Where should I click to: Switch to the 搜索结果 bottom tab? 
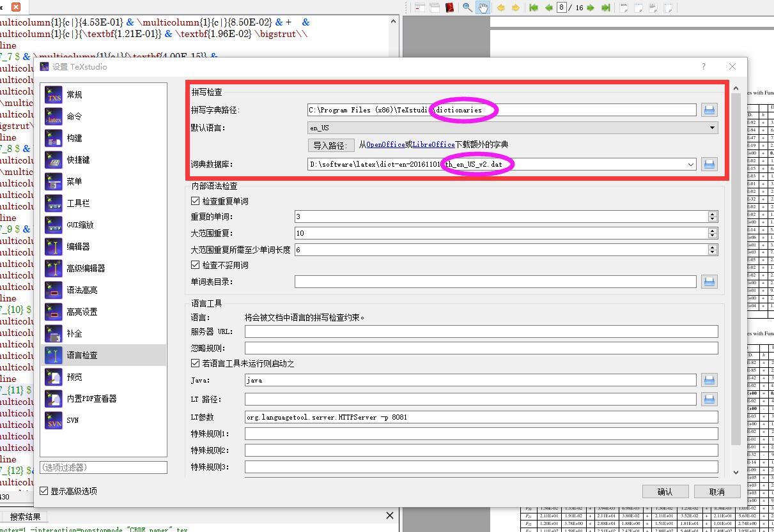(x=26, y=517)
